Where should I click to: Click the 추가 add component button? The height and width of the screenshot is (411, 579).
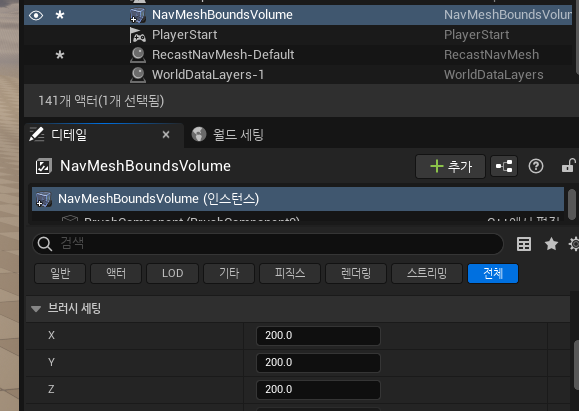[450, 167]
